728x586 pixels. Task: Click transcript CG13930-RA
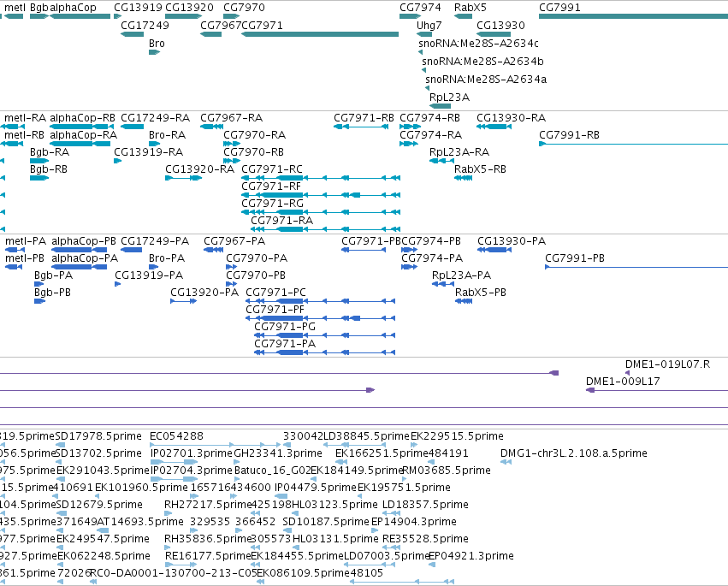[512, 118]
